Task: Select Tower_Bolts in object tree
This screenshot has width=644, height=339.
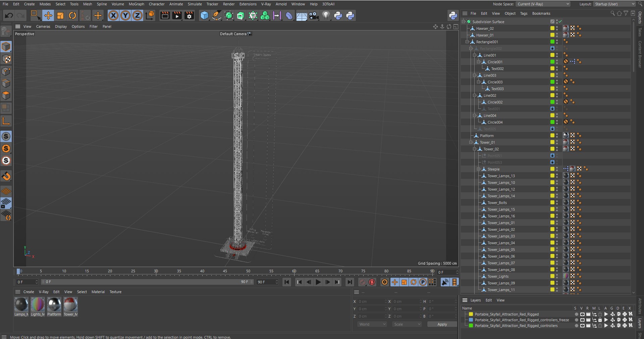Action: (x=497, y=203)
